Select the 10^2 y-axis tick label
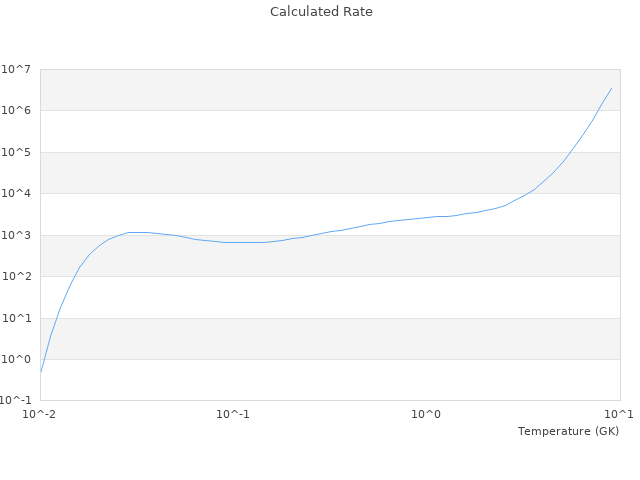Image resolution: width=640 pixels, height=480 pixels. [x=17, y=277]
